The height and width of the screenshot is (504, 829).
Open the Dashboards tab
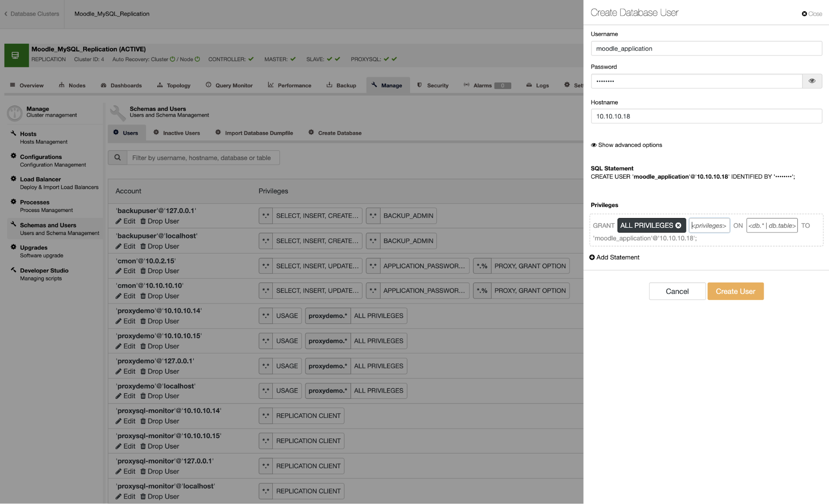pos(121,85)
